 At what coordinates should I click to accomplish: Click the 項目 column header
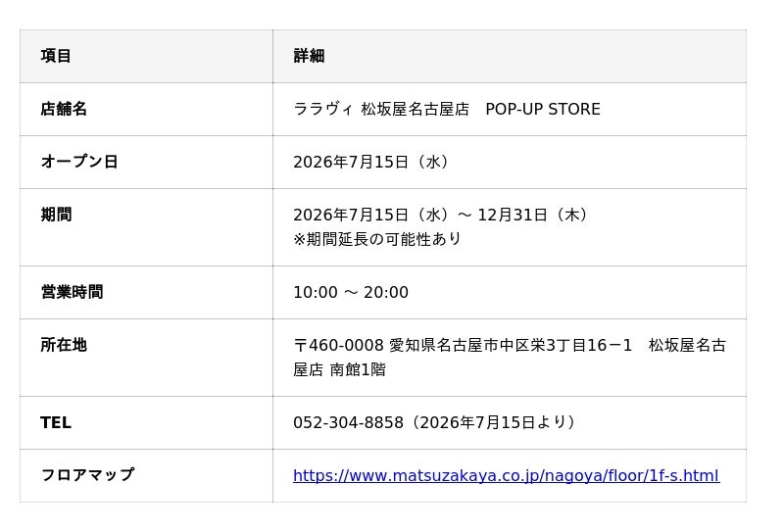tap(56, 56)
